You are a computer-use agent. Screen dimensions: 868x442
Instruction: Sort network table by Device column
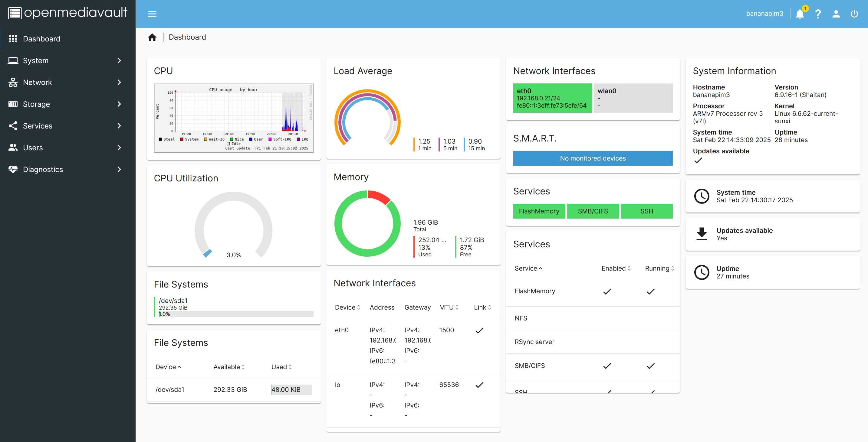pos(347,307)
